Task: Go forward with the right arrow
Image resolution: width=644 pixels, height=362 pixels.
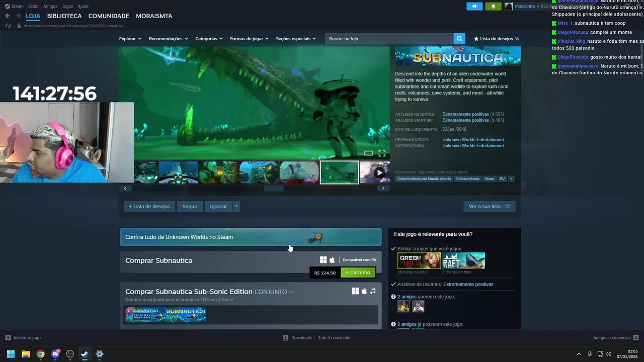Action: (x=18, y=16)
